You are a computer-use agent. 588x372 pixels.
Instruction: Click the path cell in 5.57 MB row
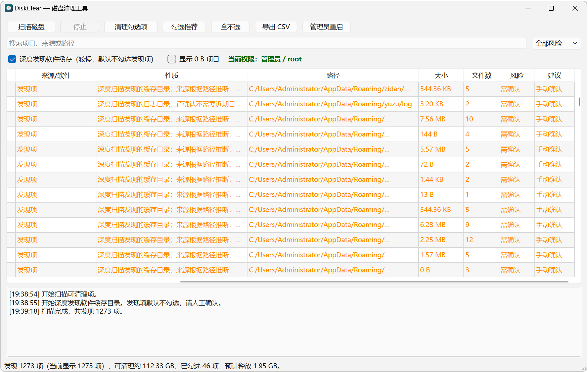click(x=333, y=149)
